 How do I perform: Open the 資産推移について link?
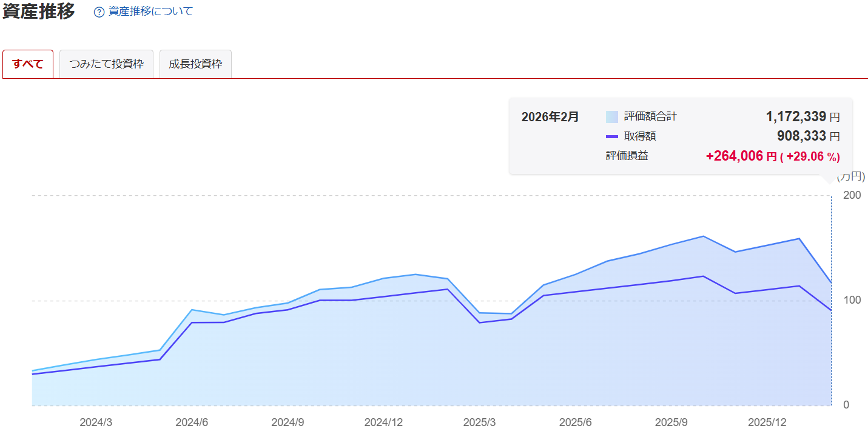click(150, 12)
